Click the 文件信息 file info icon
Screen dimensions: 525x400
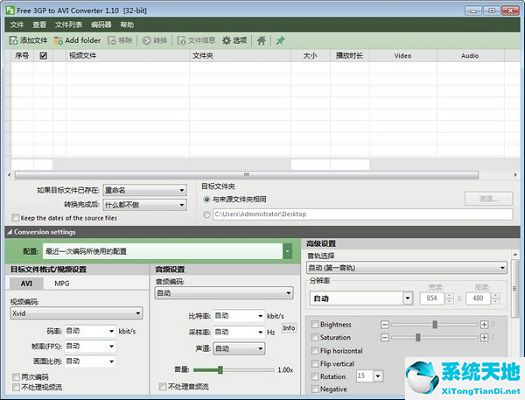(x=181, y=41)
